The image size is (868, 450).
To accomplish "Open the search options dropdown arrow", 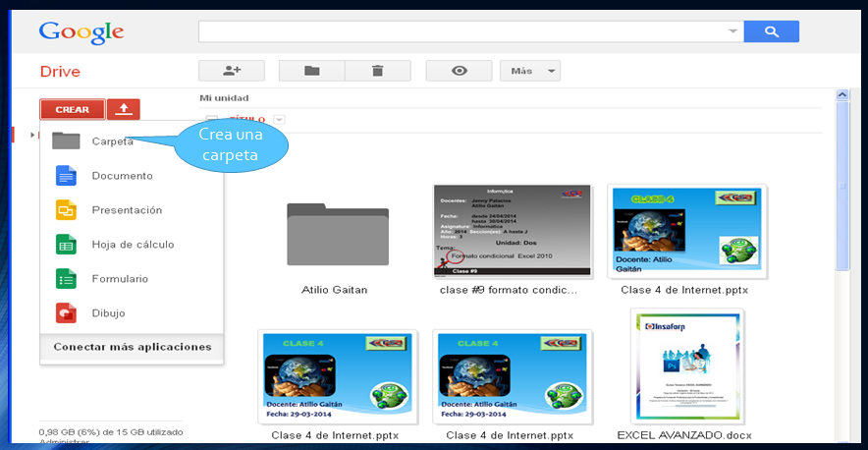I will [x=732, y=31].
